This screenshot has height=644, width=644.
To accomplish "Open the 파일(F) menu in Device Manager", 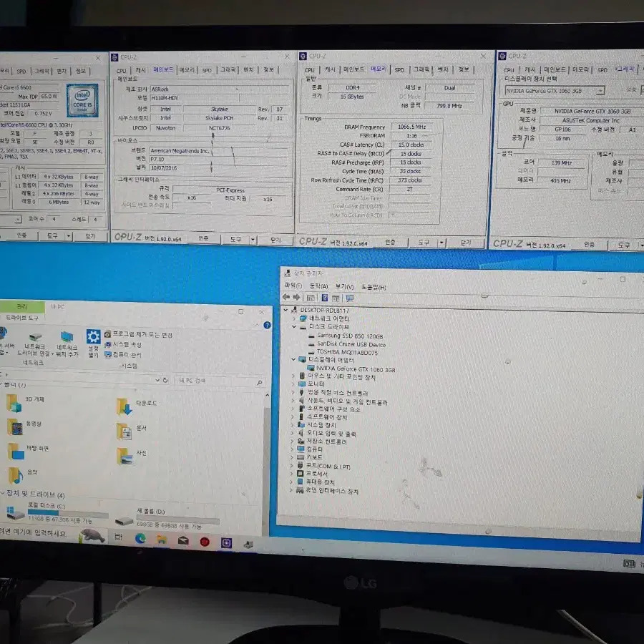I will [x=293, y=286].
